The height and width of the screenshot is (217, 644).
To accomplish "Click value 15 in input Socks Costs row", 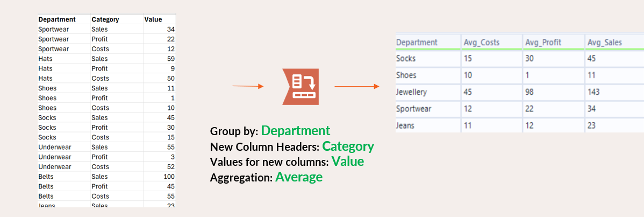I will click(x=171, y=137).
